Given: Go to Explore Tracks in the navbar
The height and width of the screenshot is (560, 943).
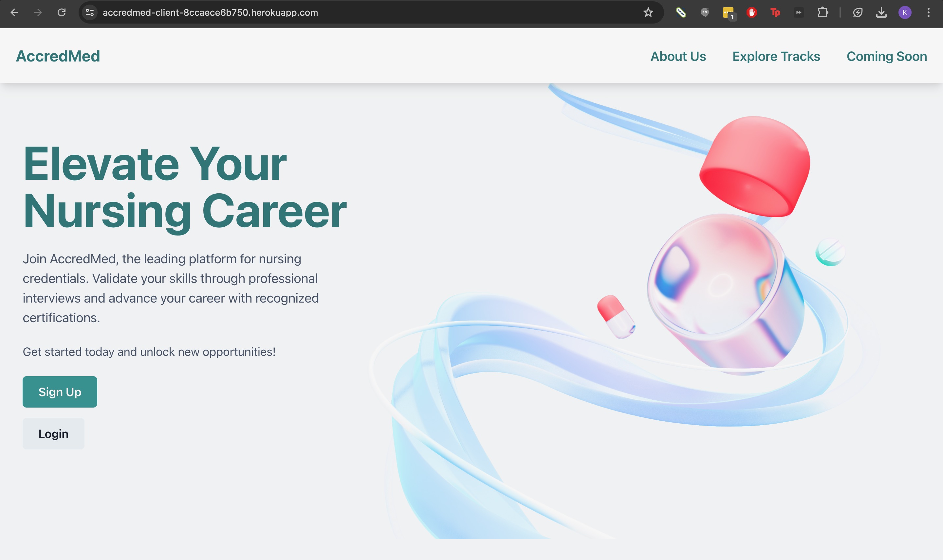Looking at the screenshot, I should pos(776,56).
